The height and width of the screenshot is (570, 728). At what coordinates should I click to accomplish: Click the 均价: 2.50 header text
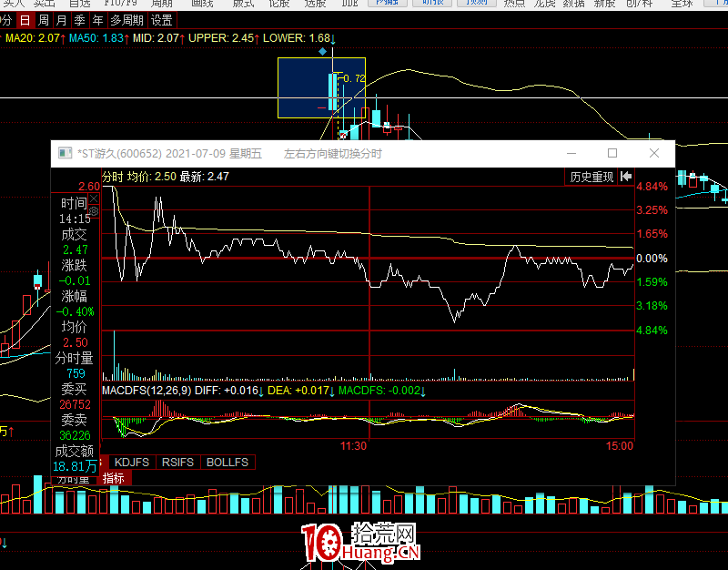152,177
